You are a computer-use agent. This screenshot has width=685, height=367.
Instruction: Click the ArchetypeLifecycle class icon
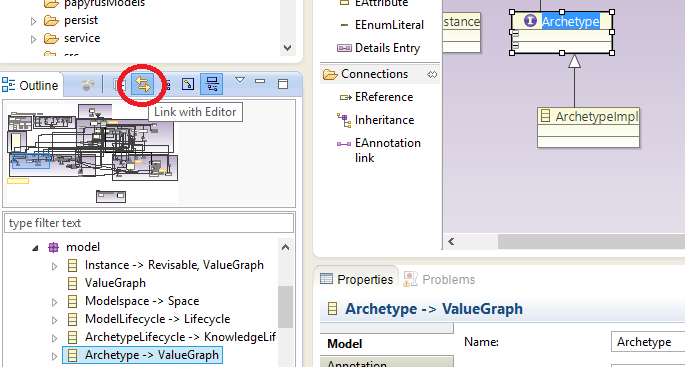point(73,337)
